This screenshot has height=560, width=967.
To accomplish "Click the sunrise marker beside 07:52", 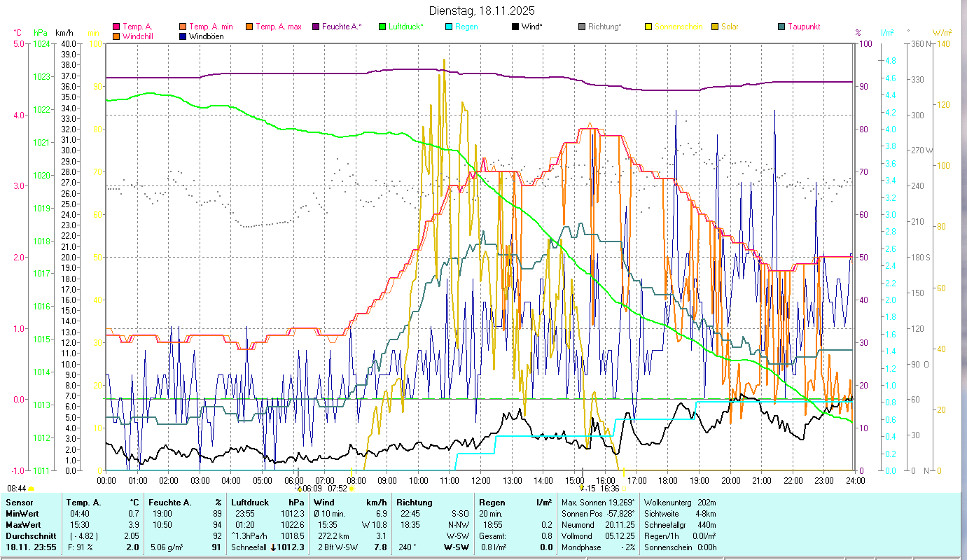I will pyautogui.click(x=352, y=489).
